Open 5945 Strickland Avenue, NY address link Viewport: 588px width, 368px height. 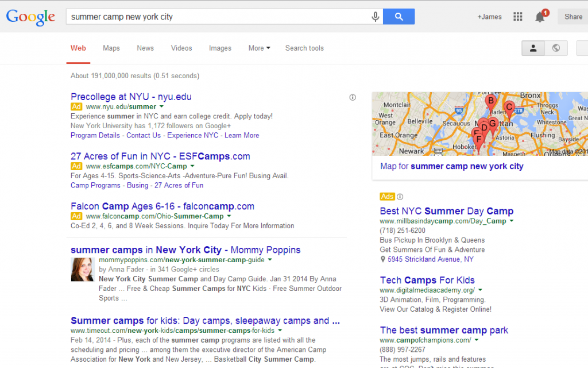pos(431,259)
